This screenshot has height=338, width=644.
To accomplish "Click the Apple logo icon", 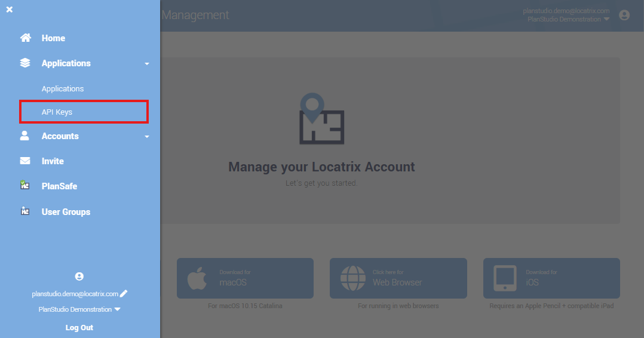I will 197,278.
